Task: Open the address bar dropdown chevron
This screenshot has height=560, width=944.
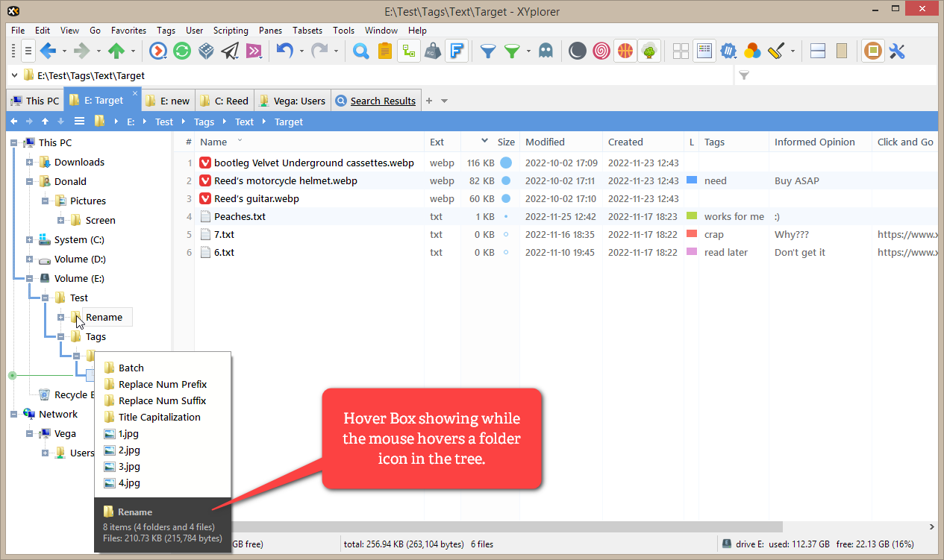Action: click(x=14, y=75)
